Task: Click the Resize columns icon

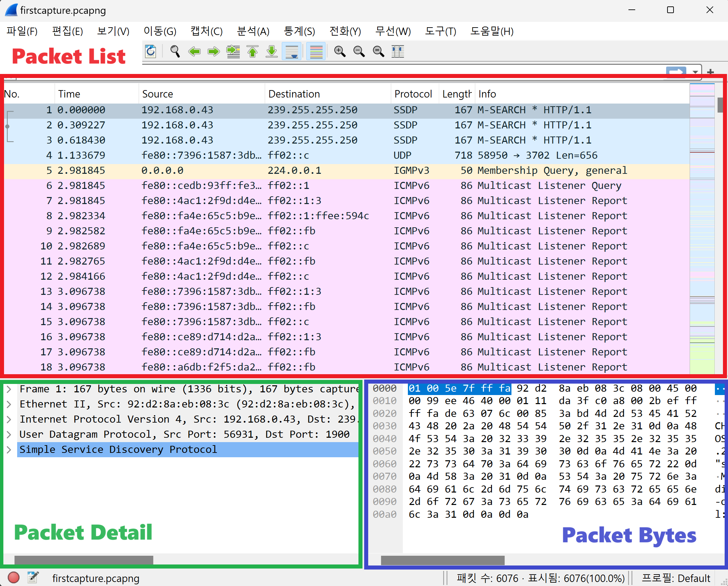Action: click(398, 52)
